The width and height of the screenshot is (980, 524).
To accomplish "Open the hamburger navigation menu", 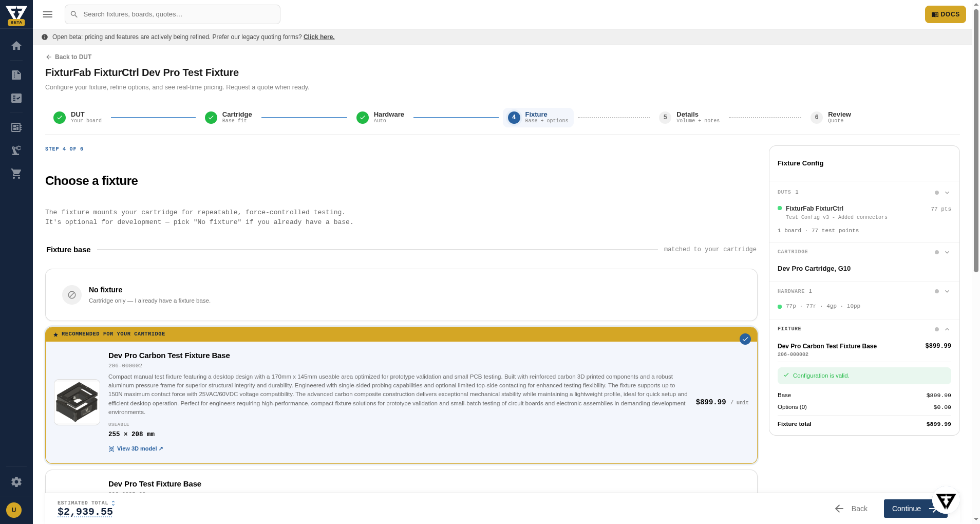I will (48, 14).
